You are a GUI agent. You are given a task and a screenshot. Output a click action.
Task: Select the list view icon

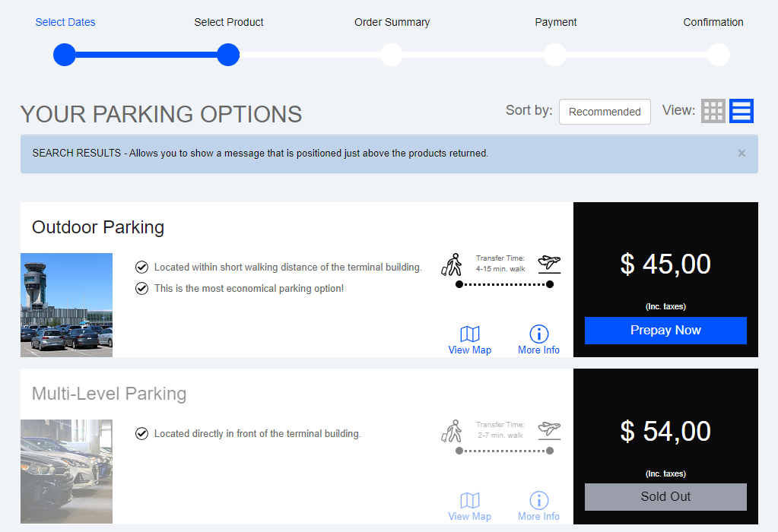(741, 111)
